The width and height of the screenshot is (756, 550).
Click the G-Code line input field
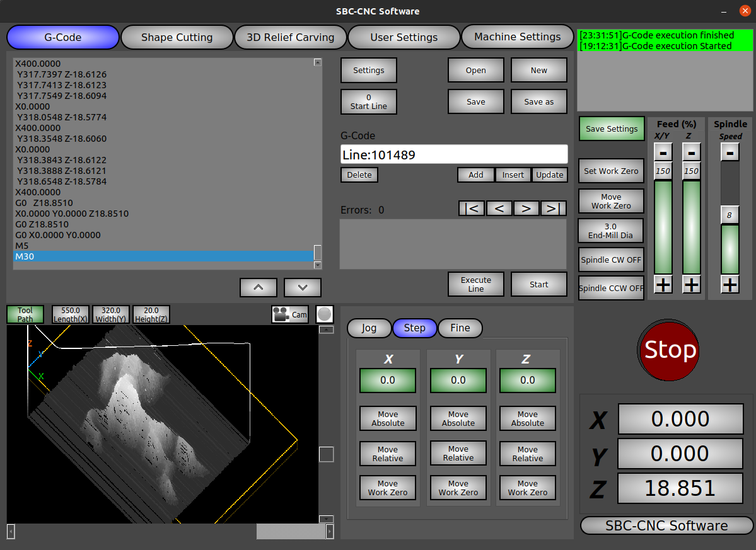pyautogui.click(x=454, y=155)
